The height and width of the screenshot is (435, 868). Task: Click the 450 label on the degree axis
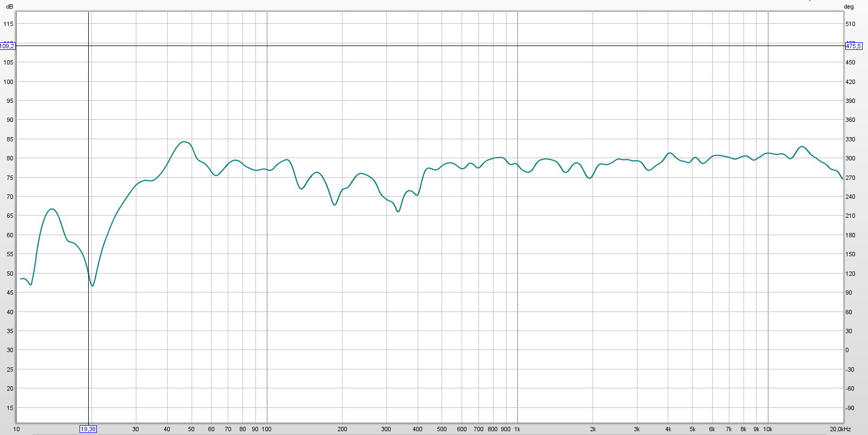pos(851,62)
